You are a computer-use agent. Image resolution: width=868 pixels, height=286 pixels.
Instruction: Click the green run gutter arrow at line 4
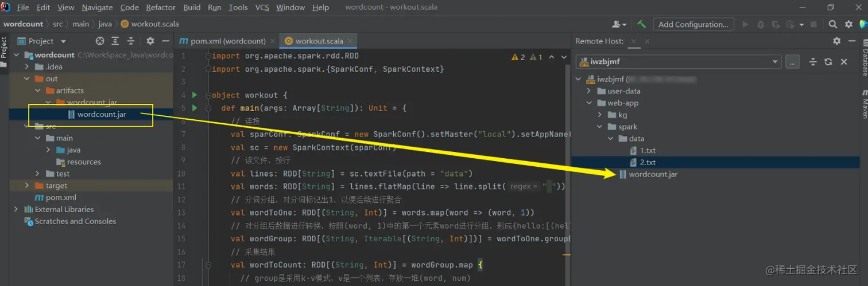195,95
